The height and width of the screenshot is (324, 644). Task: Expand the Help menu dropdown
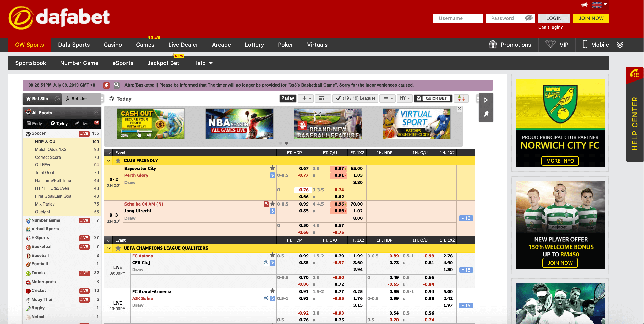[x=203, y=63]
